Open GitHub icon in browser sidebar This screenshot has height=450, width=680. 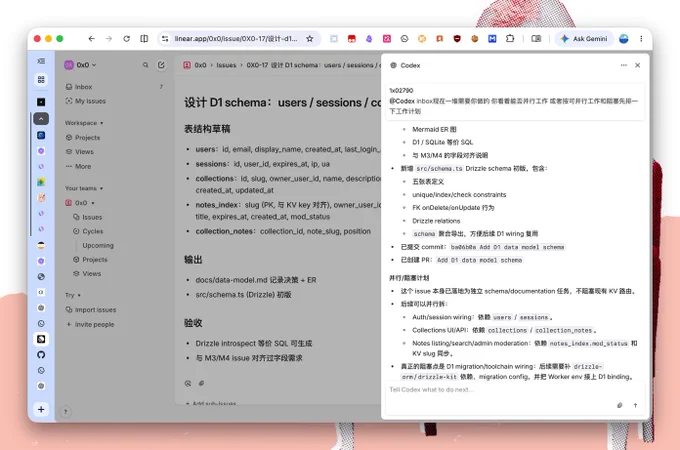[x=41, y=355]
